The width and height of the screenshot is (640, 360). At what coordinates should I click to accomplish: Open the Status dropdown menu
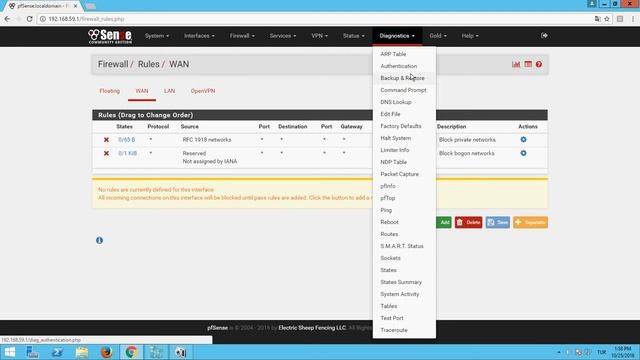pos(353,36)
